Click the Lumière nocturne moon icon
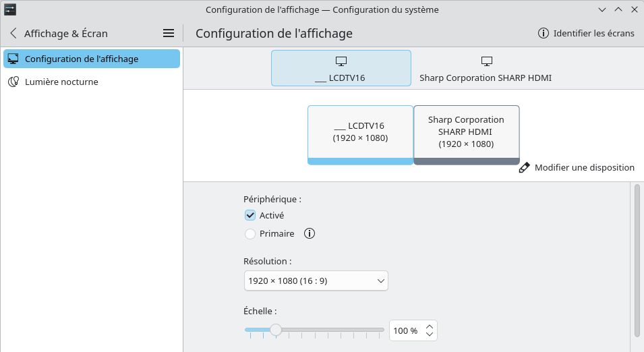The height and width of the screenshot is (352, 644). 13,82
